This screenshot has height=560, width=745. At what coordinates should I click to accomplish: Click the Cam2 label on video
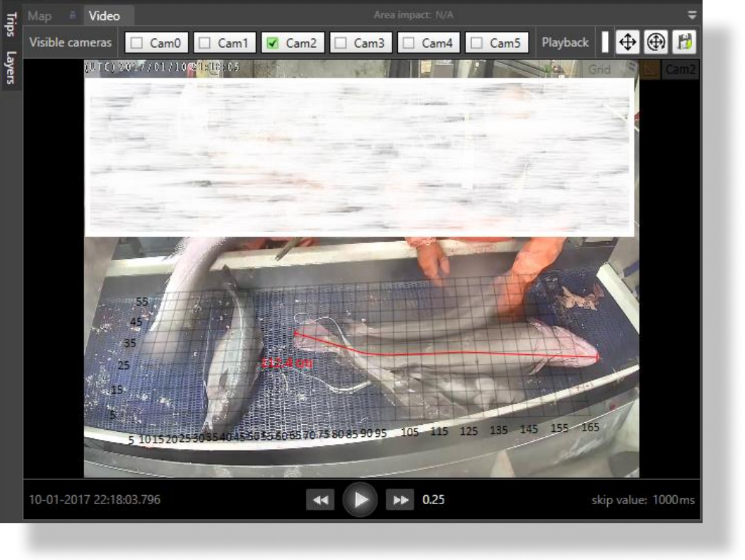coord(681,69)
